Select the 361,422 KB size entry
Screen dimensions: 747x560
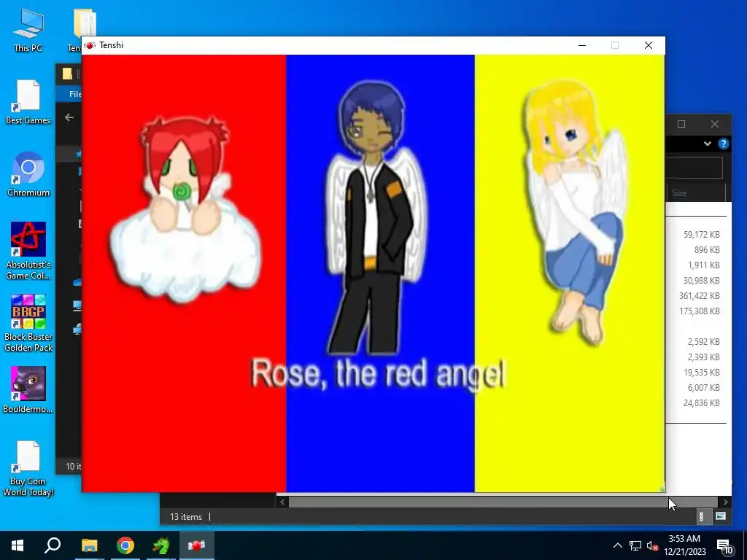click(700, 296)
